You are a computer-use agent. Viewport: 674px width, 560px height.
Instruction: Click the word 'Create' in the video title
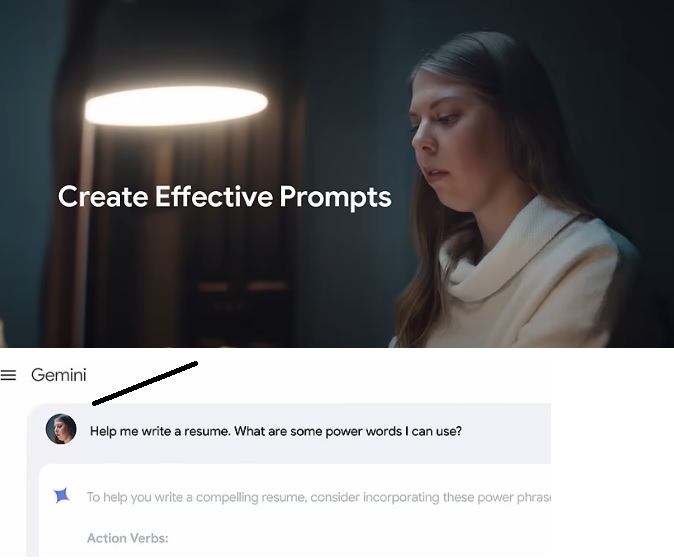[x=103, y=196]
